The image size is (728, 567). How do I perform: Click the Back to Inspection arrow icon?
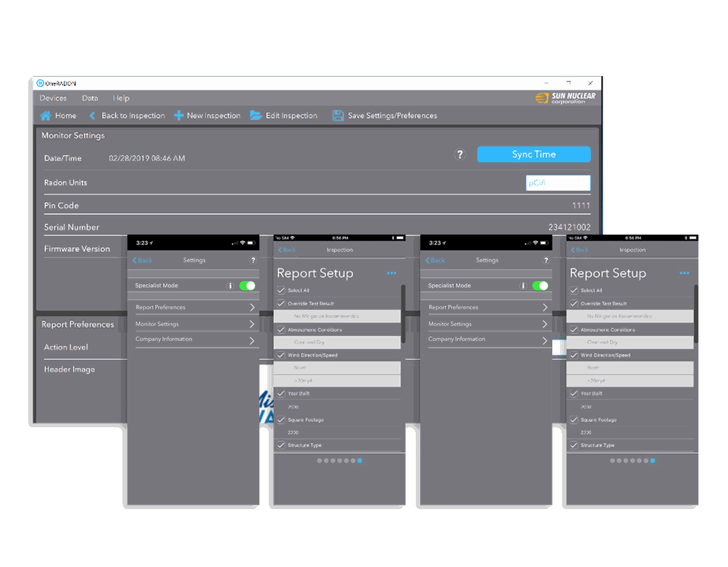(x=92, y=116)
